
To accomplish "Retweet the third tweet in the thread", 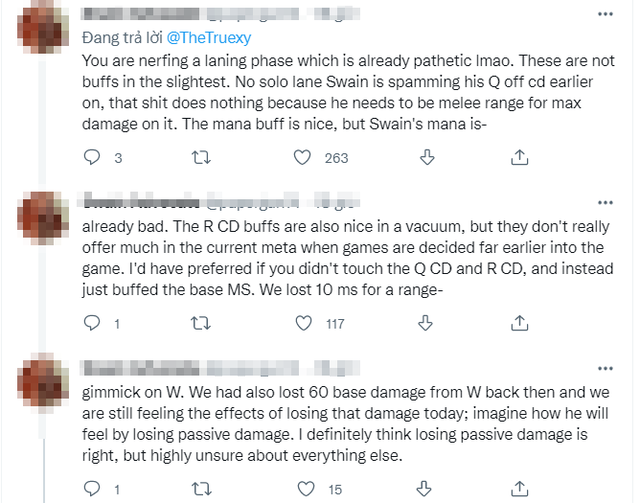I will tap(201, 489).
